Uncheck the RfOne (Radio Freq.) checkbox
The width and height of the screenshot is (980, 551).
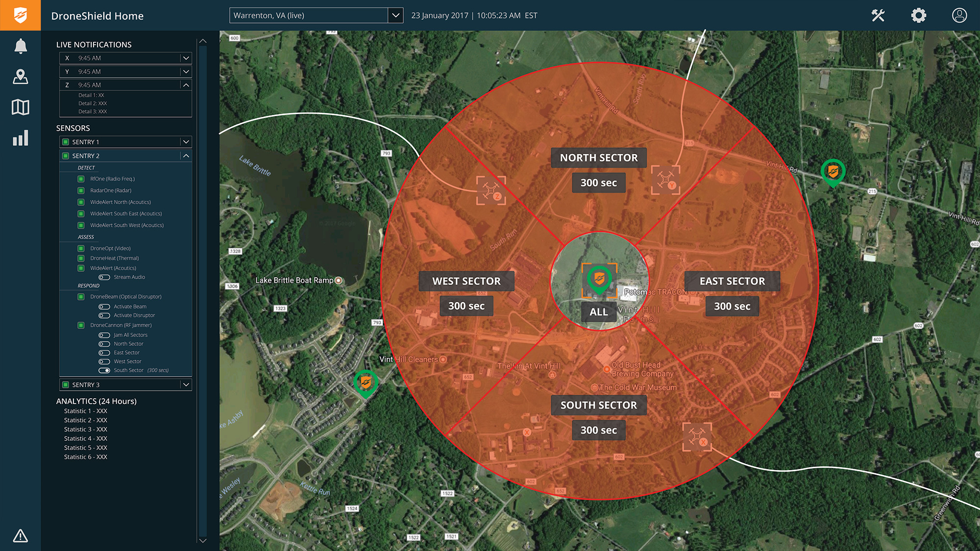coord(81,179)
